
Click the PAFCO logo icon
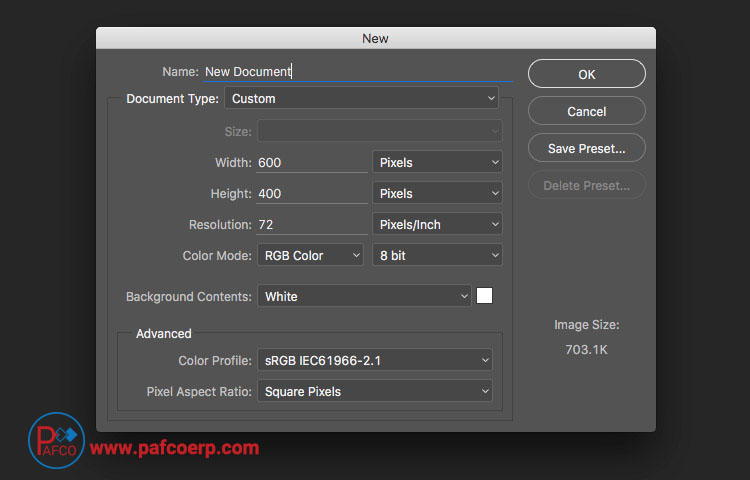pos(56,440)
